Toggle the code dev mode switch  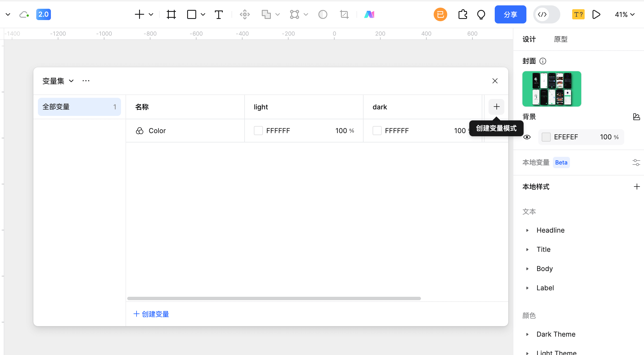point(546,14)
